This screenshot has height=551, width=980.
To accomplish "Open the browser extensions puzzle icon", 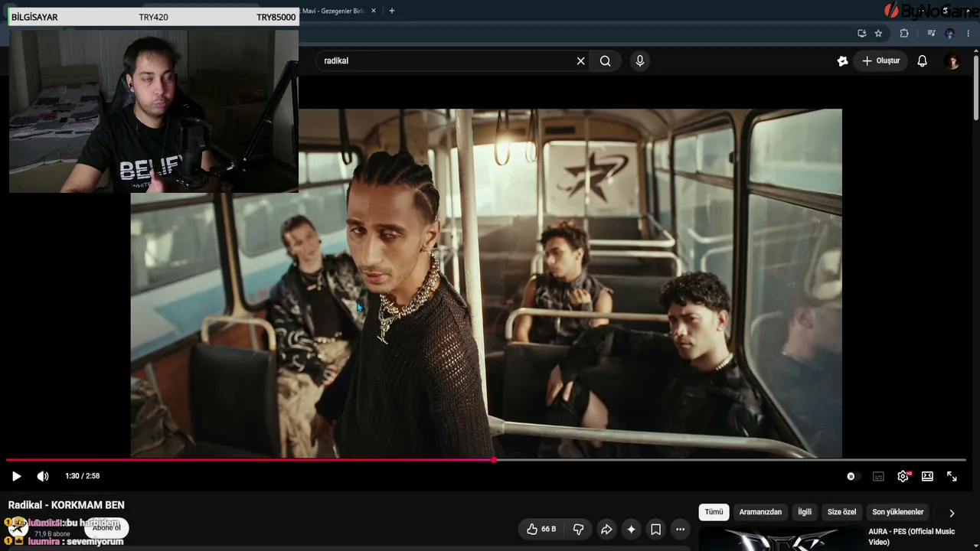I will [x=904, y=34].
